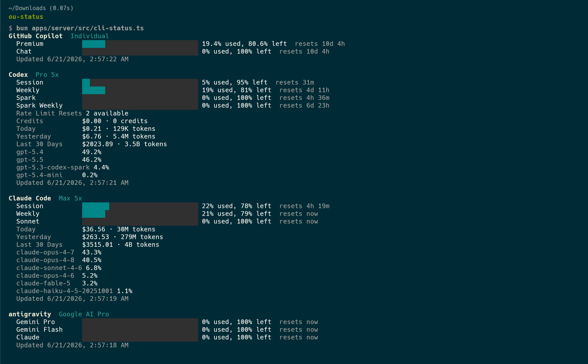Click '2 available' value
The image size is (588, 364).
[107, 113]
